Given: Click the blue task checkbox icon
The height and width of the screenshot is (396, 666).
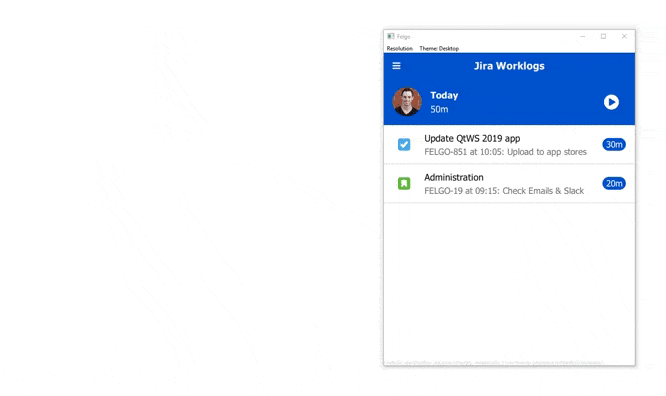Looking at the screenshot, I should [x=404, y=144].
